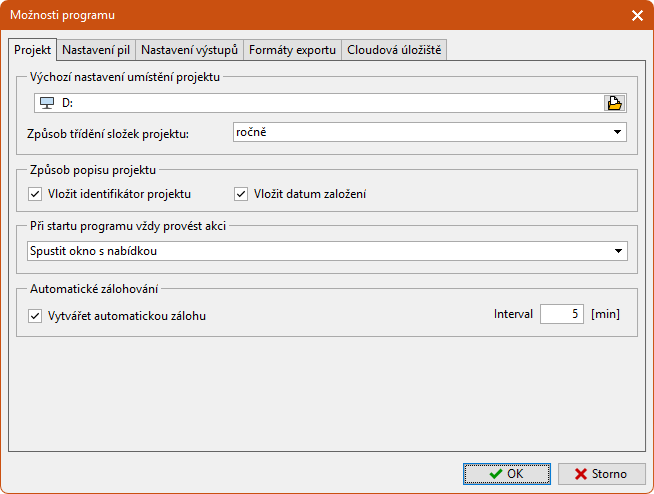Click the Interval label text

tap(514, 314)
